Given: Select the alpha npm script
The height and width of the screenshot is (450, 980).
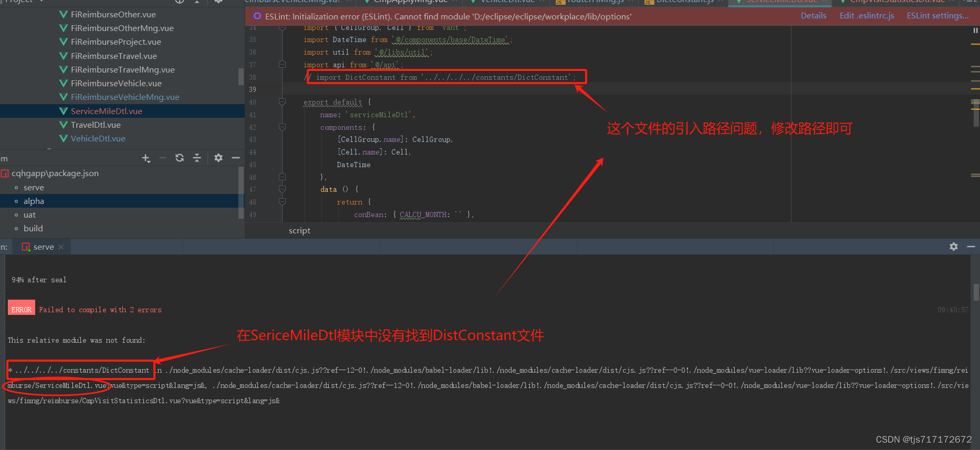Looking at the screenshot, I should tap(34, 201).
